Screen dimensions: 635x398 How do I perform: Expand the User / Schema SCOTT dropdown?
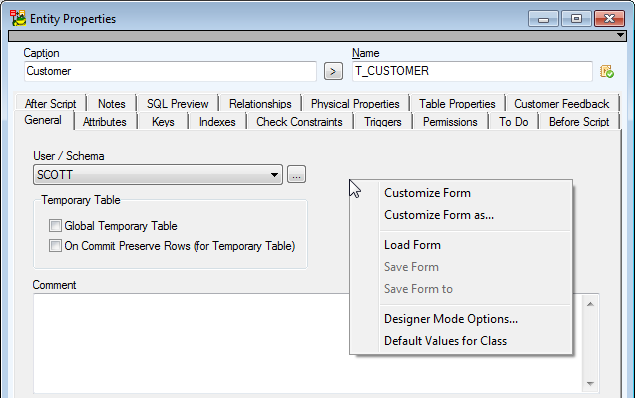pyautogui.click(x=158, y=175)
